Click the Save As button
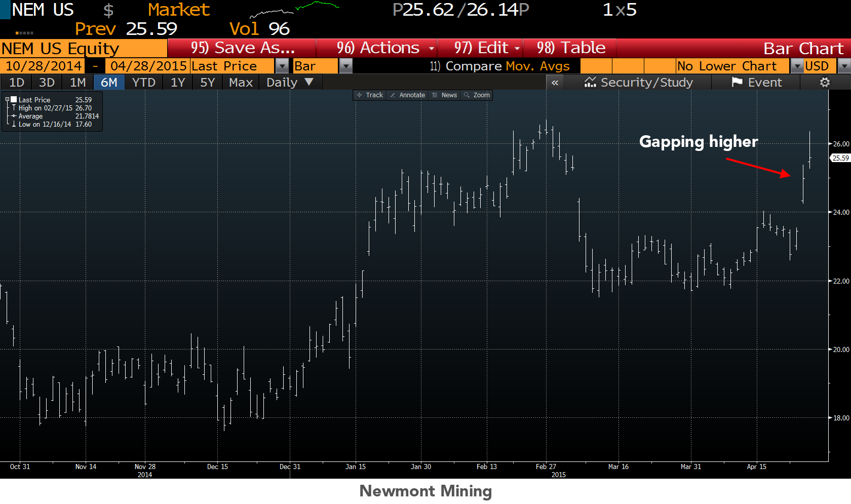The image size is (851, 504). pyautogui.click(x=242, y=48)
